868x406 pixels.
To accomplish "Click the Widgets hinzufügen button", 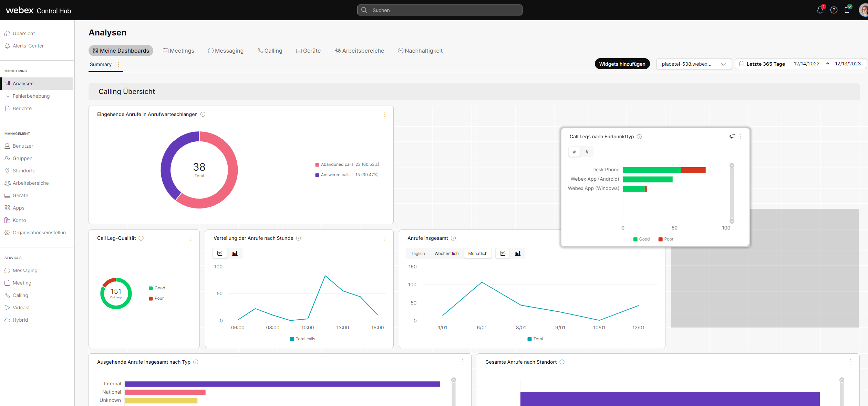I will click(622, 64).
